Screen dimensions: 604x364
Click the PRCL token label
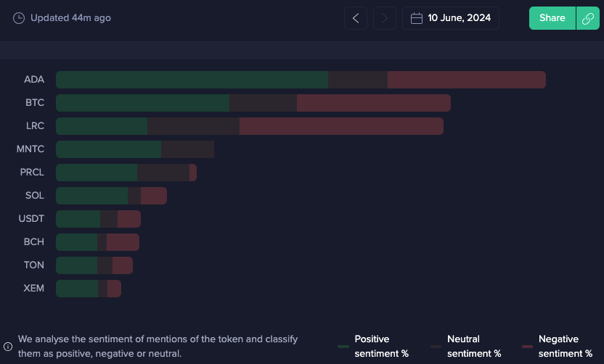[x=32, y=172]
